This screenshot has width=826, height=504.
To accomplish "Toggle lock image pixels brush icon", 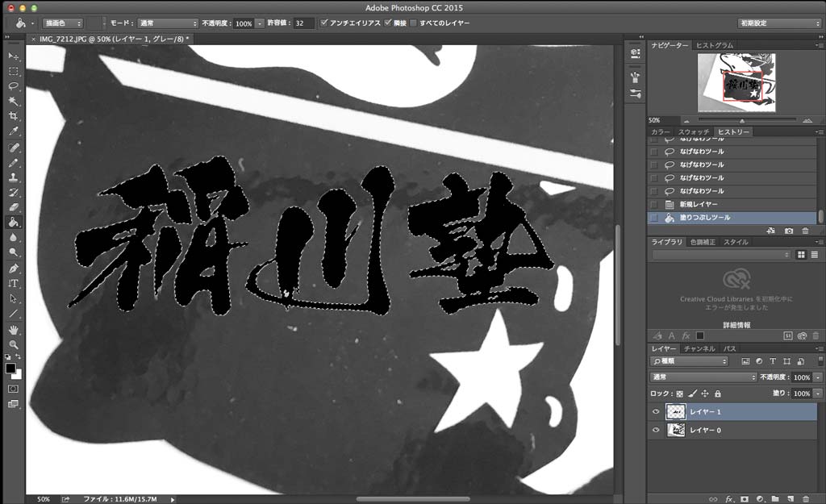I will click(692, 394).
